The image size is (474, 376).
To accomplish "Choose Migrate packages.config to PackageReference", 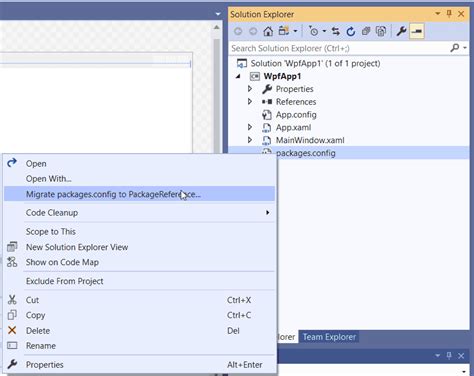I will 139,194.
